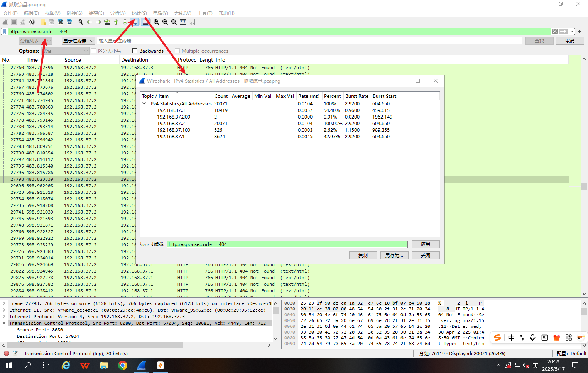Open the 分析(A) menu
The width and height of the screenshot is (588, 373).
(x=118, y=13)
